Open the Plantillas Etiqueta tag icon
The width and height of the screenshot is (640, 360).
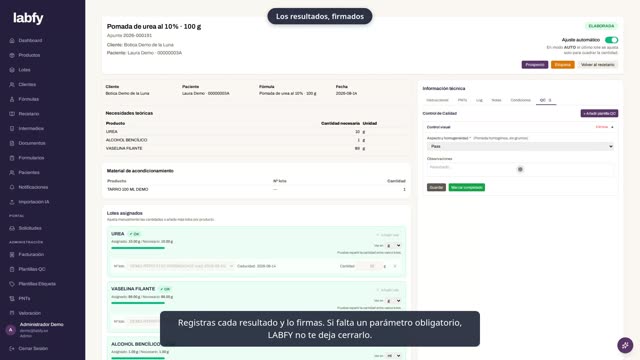tap(12, 284)
